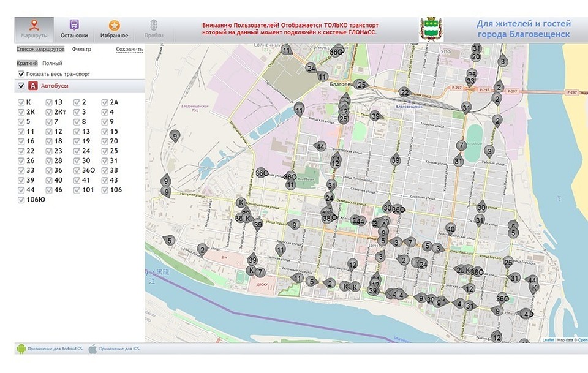This screenshot has height=373, width=588.
Task: Click bus 31 marker on Конная улица
Action: pyautogui.click(x=458, y=161)
